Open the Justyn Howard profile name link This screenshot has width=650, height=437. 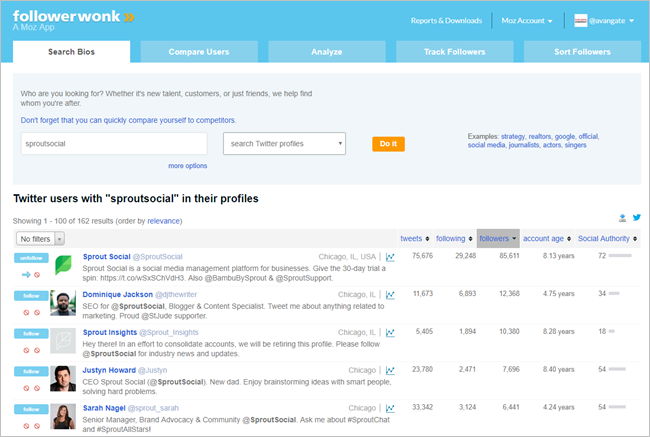tap(109, 370)
